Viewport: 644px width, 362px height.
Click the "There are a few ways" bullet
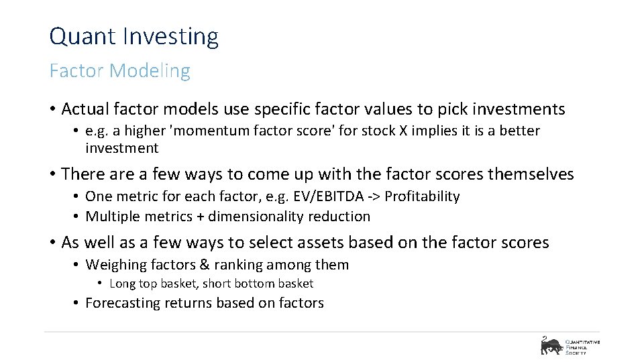click(317, 174)
